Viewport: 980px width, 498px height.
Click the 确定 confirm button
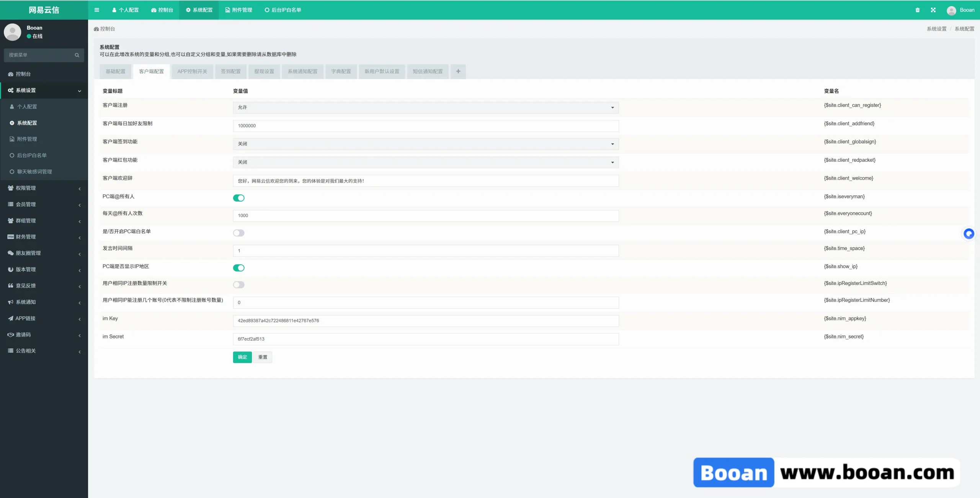click(x=242, y=357)
